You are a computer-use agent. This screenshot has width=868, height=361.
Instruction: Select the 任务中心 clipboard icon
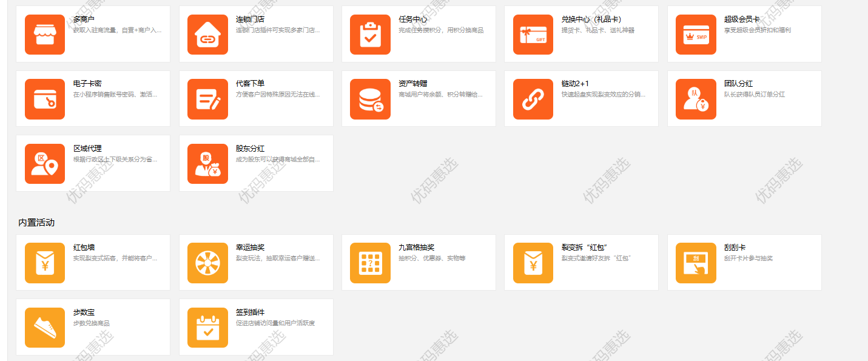[x=370, y=35]
